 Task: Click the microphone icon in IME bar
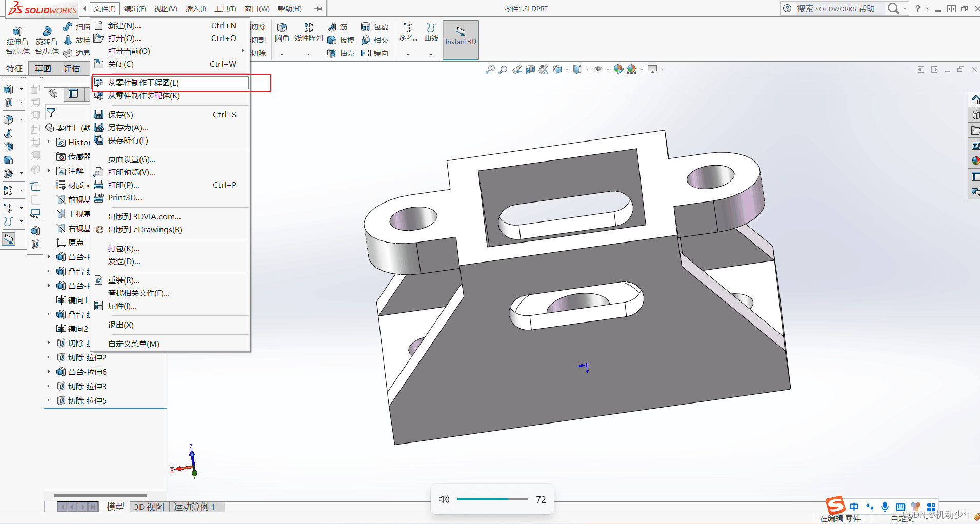tap(885, 507)
